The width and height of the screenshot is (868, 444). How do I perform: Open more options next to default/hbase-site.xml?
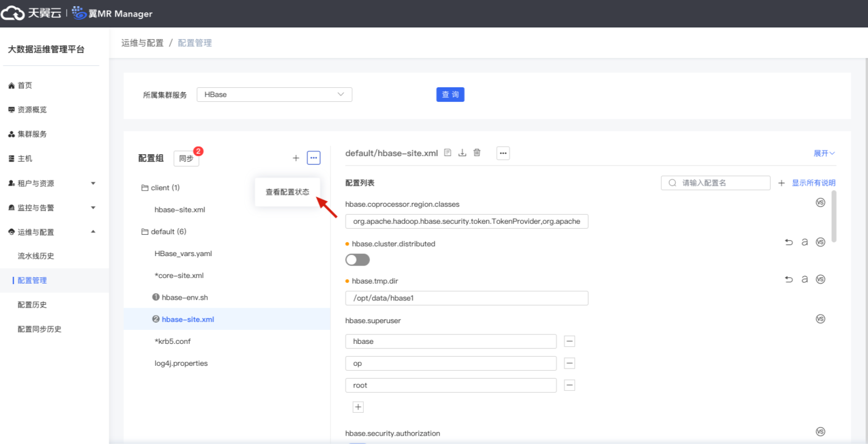point(503,153)
